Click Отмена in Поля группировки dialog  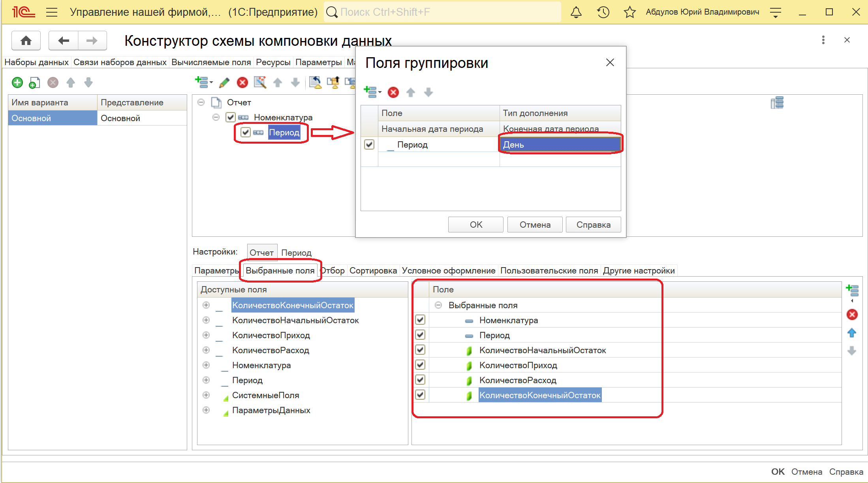[535, 225]
